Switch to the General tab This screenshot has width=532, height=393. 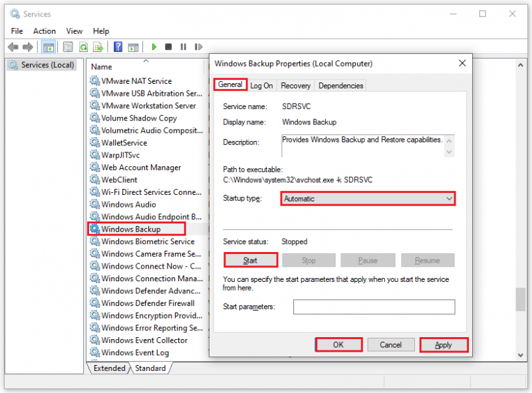[x=230, y=84]
